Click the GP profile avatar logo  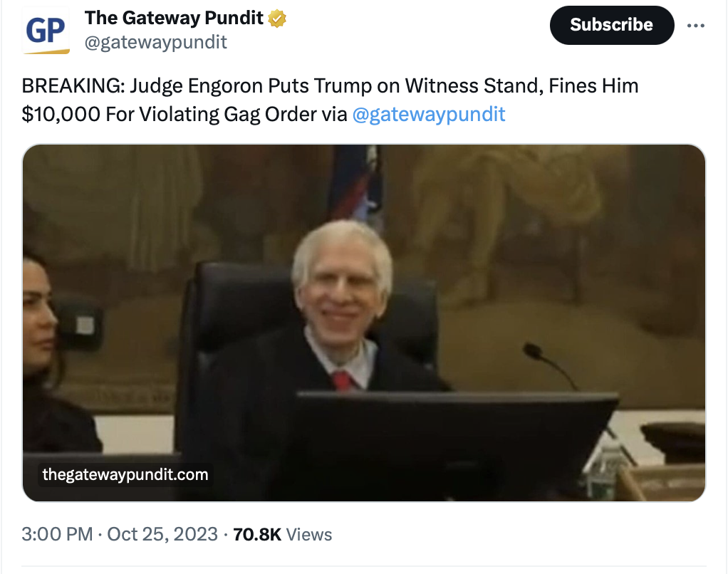pos(46,31)
